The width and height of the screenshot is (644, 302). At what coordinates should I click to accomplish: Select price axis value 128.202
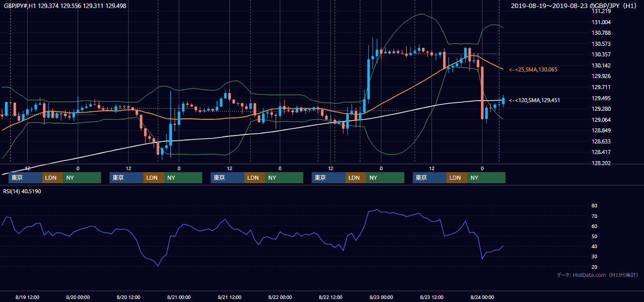pyautogui.click(x=601, y=163)
